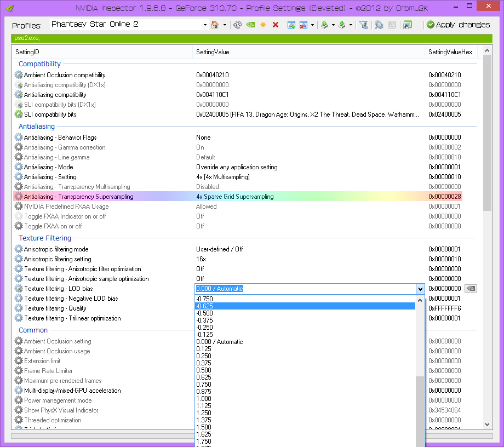Click the create shortcut window icon

click(407, 25)
